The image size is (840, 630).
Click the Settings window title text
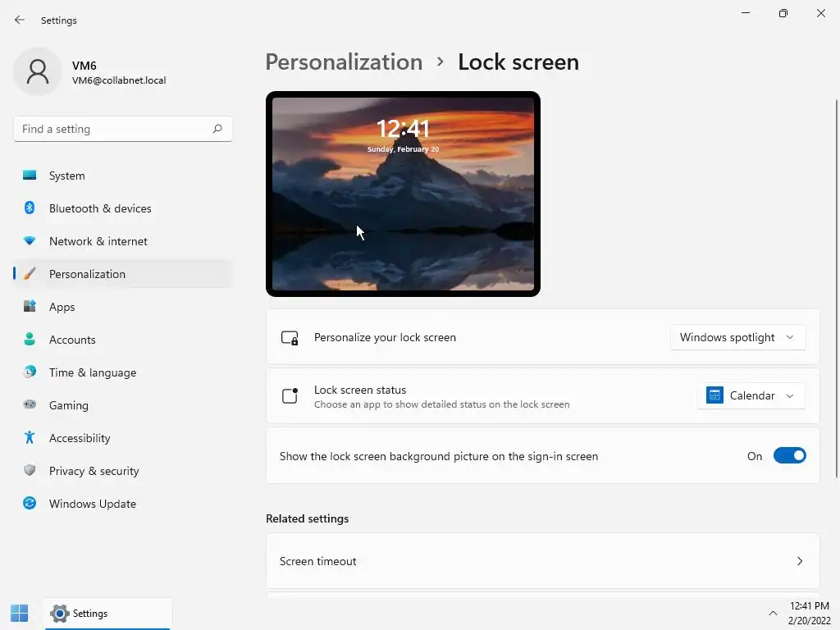[x=59, y=21]
